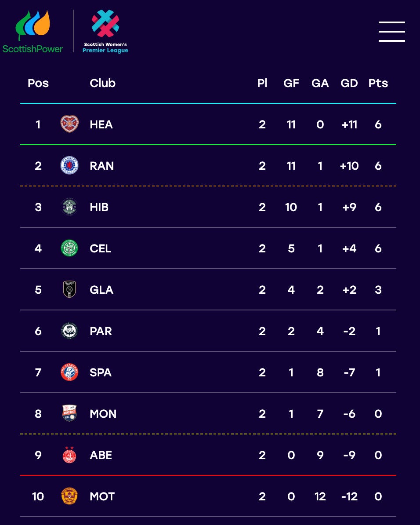Click the ScottishPower logo

point(33,32)
